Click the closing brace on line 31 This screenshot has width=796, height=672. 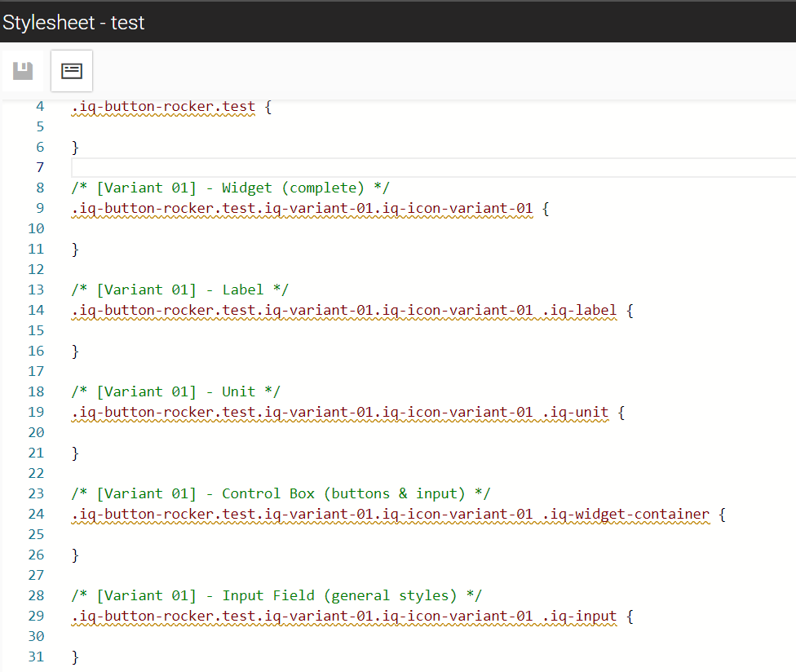click(75, 657)
